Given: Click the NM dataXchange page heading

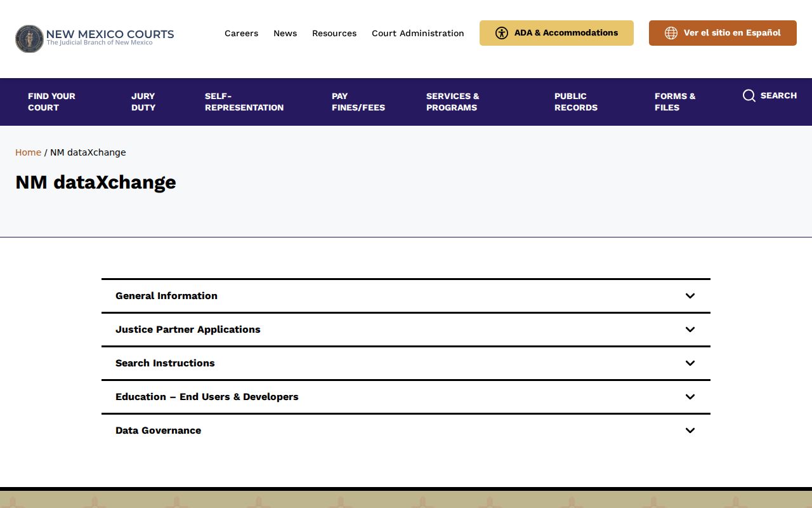Looking at the screenshot, I should tap(96, 182).
